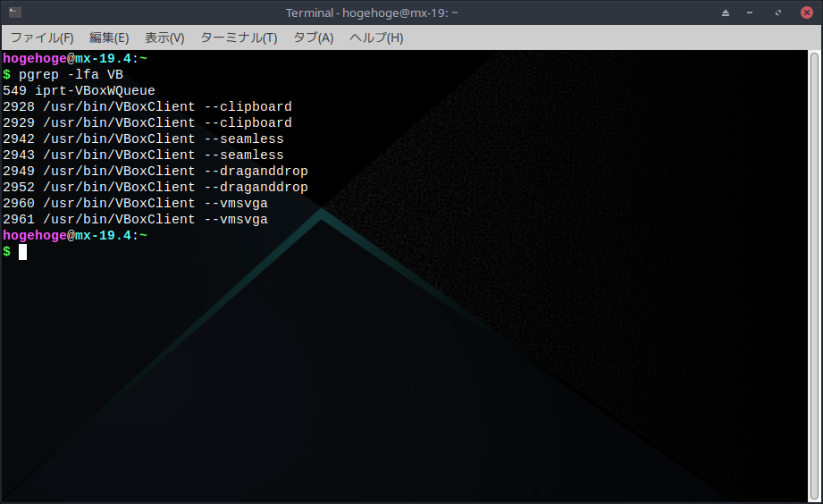Screen dimensions: 823x504
Task: Open the 表示(V) menu
Action: 164,38
